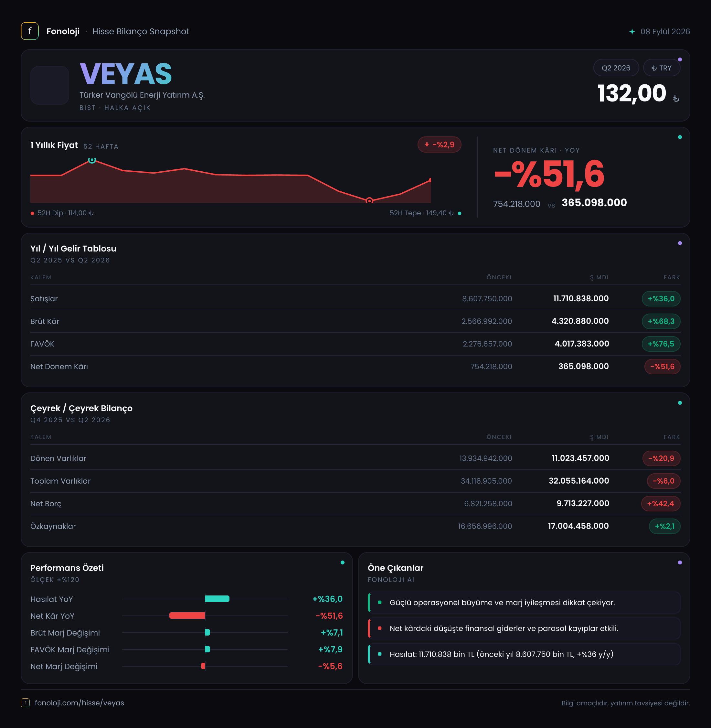The width and height of the screenshot is (711, 728).
Task: Open the fonoloji.com/hisse/veyas link
Action: (x=79, y=702)
